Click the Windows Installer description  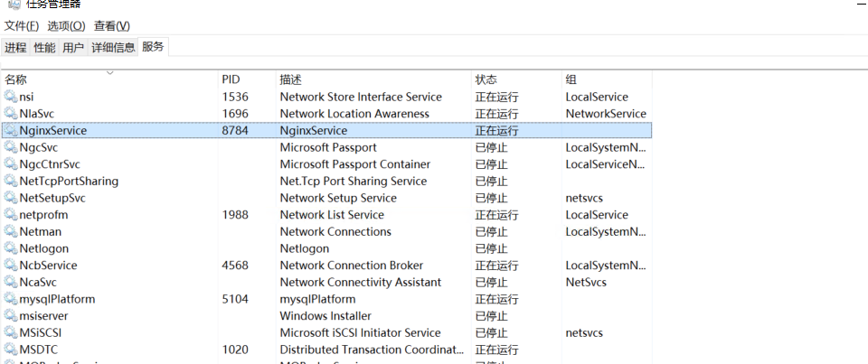coord(325,316)
